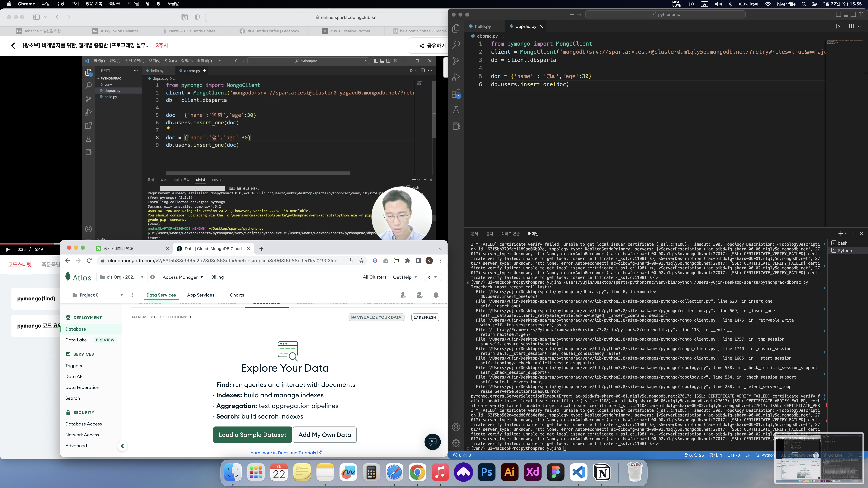This screenshot has height=488, width=868.
Task: Open Atlas support chat bubble
Action: 433,442
